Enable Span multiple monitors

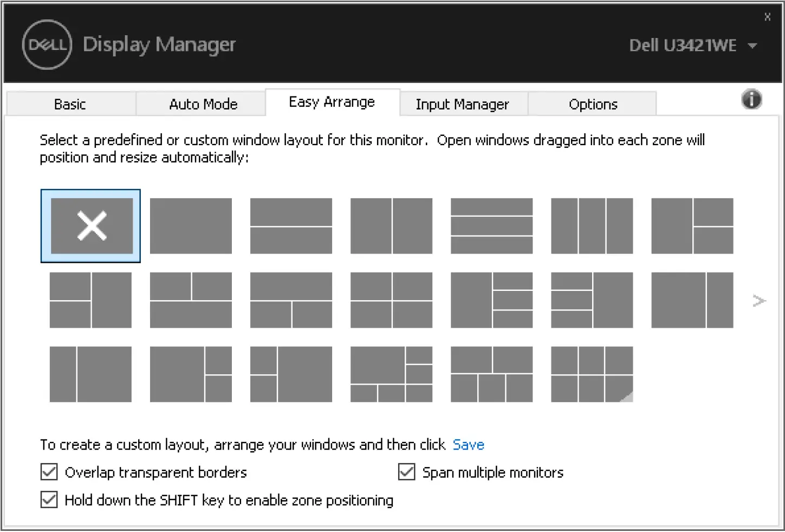[x=406, y=472]
